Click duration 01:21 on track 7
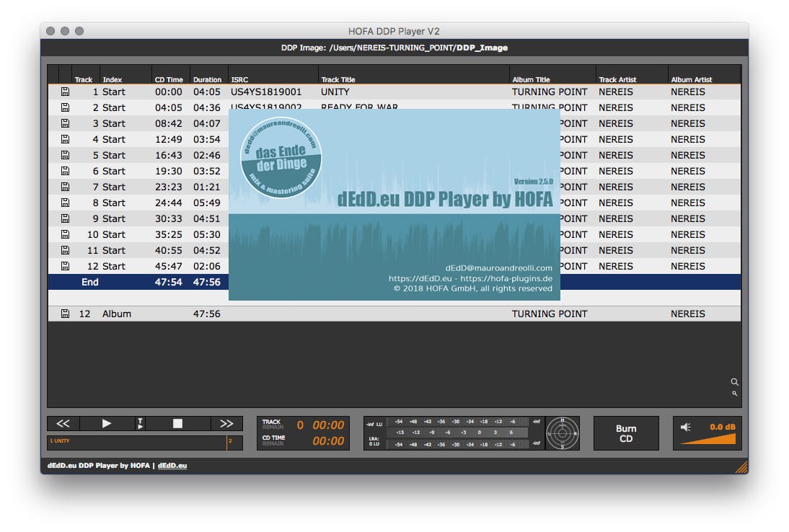The height and width of the screenshot is (532, 789). 207,187
